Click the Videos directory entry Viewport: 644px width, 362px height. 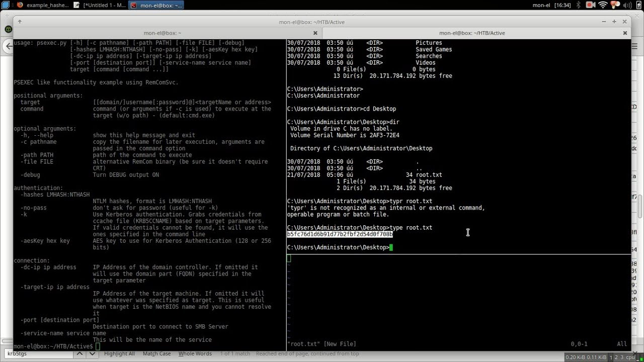426,62
